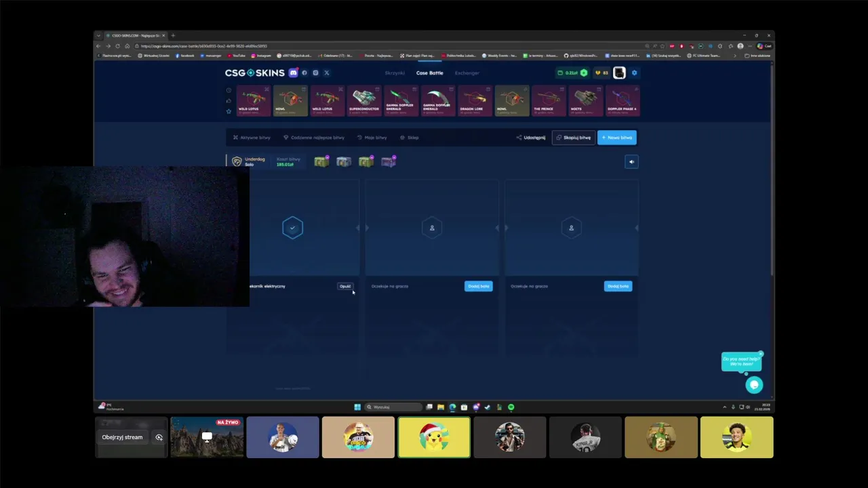The width and height of the screenshot is (868, 488).
Task: Click the Dragon Lore drop card
Action: coord(475,101)
